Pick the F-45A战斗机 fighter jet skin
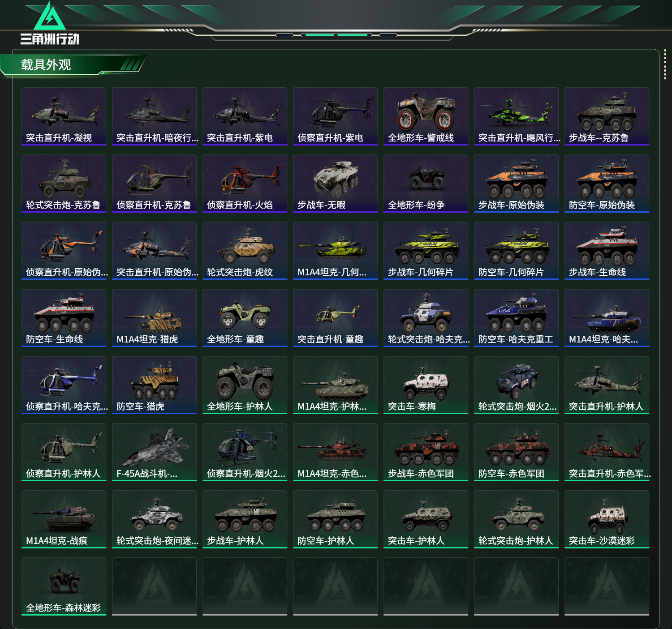672x629 pixels. (x=155, y=452)
